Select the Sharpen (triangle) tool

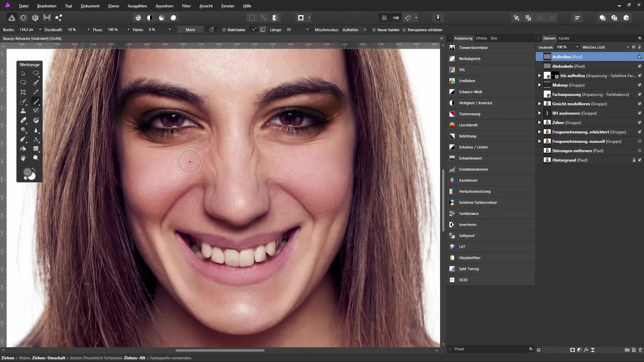[x=36, y=130]
